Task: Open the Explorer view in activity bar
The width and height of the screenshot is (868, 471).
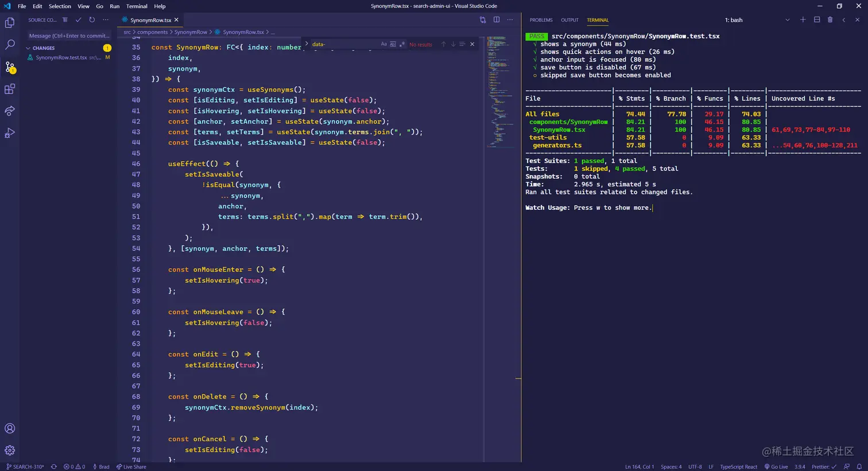Action: (x=10, y=23)
